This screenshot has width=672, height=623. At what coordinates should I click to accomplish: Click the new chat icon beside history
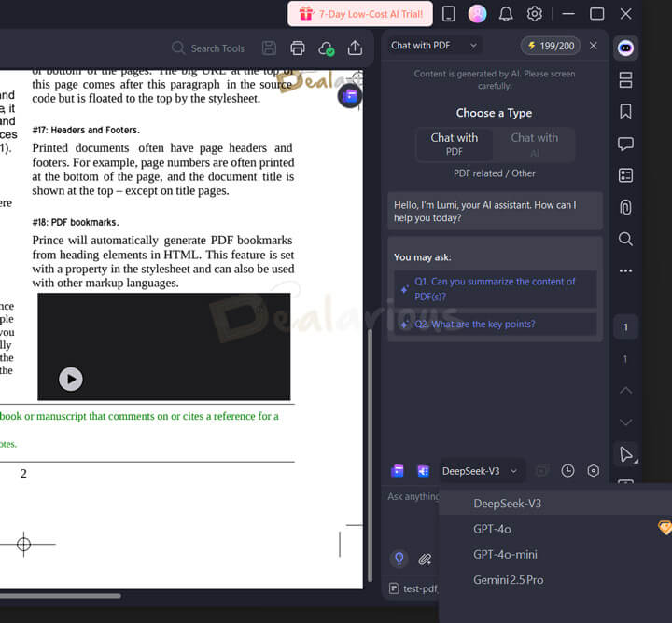[x=542, y=471]
